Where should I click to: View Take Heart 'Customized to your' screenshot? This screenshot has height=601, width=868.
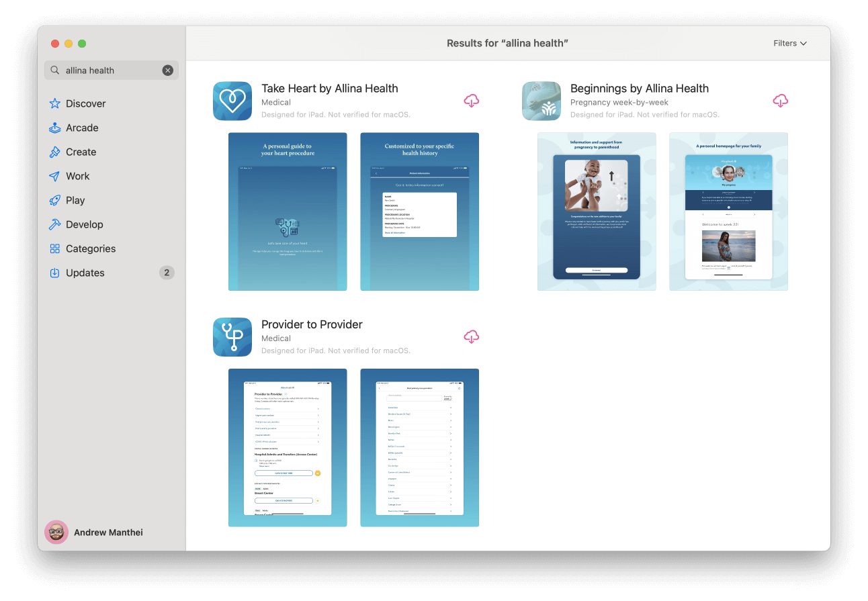(x=419, y=212)
